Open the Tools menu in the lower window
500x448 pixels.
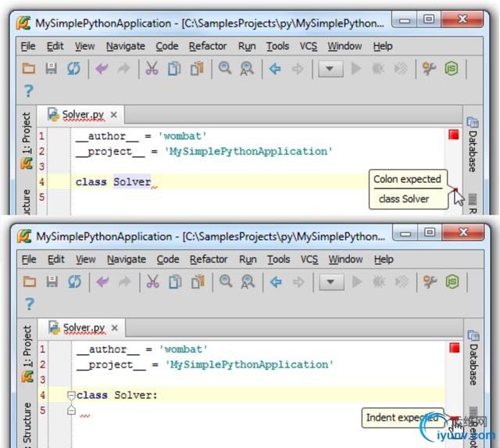(278, 260)
